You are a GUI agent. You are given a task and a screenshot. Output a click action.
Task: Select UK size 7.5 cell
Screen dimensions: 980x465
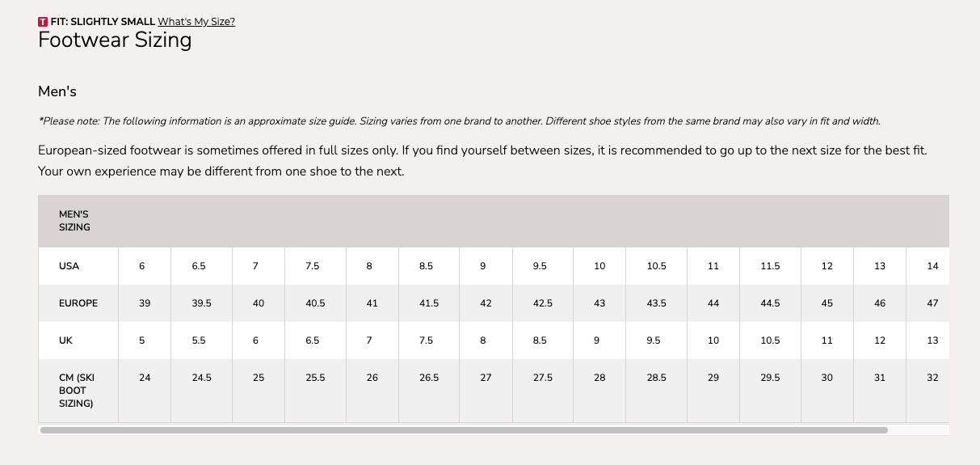point(427,340)
